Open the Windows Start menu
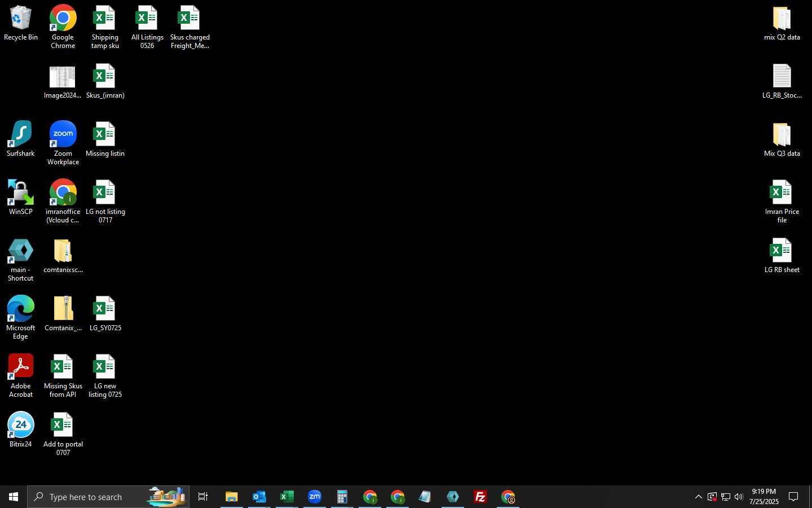 click(x=14, y=497)
